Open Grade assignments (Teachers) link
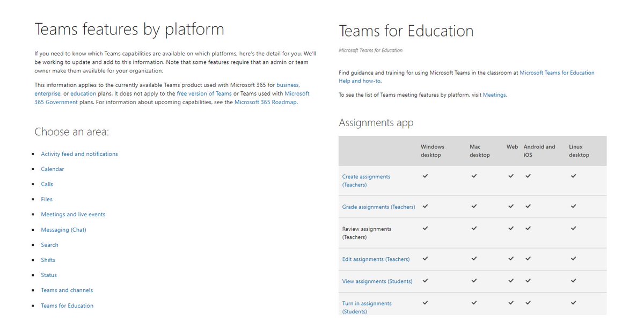This screenshot has height=328, width=644. point(378,207)
